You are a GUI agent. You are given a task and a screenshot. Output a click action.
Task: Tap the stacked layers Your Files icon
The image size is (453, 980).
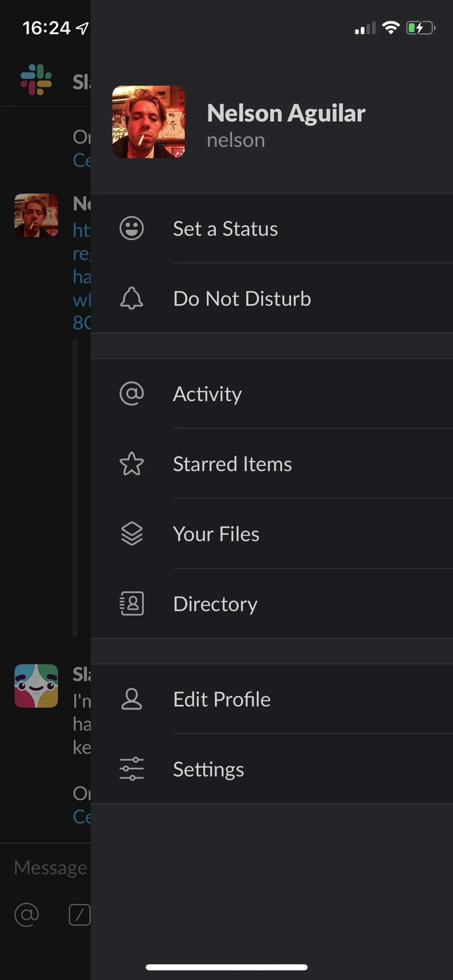tap(132, 533)
